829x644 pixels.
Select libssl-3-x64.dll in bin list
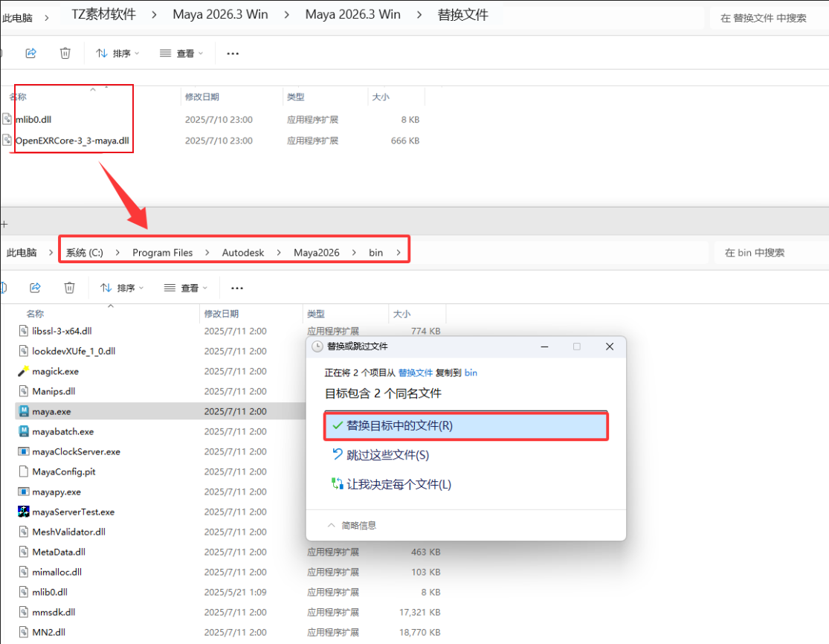(62, 331)
